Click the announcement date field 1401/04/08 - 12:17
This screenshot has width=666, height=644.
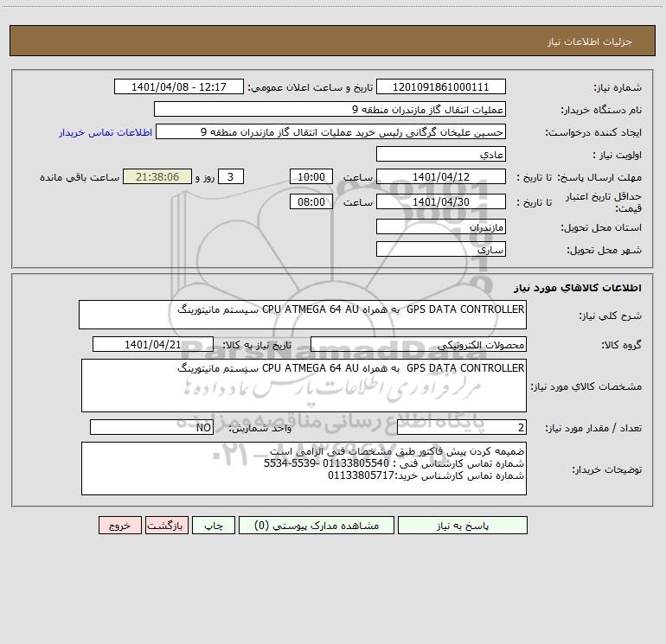(x=179, y=86)
